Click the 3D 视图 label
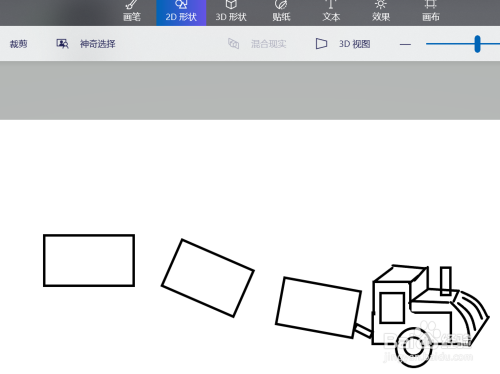Screen dimensions: 500x374 point(355,44)
